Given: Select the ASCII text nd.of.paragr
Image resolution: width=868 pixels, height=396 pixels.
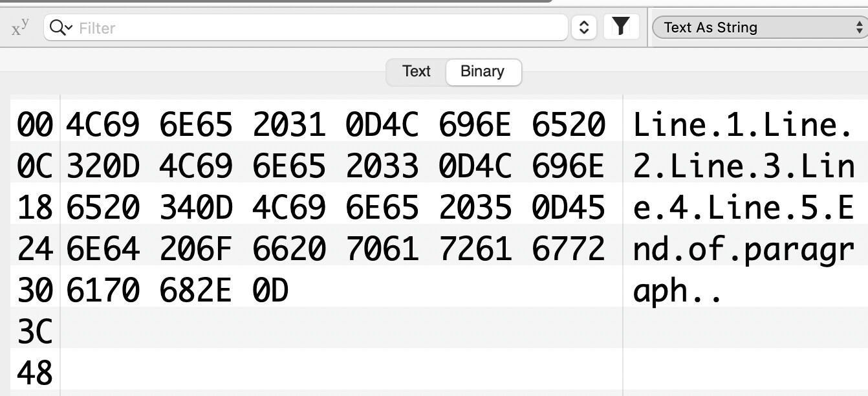Looking at the screenshot, I should click(x=744, y=249).
